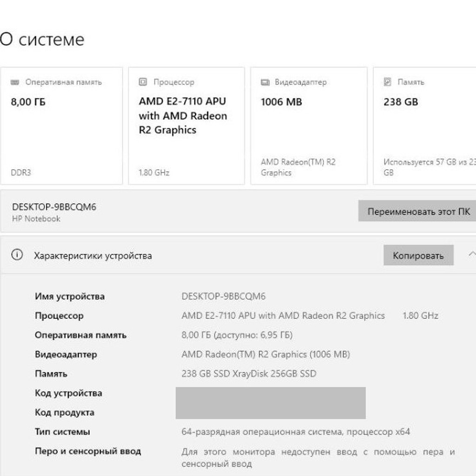Click the 238 GB SSD XrayDisk 256GB SSD value
476x476 pixels.
(249, 374)
